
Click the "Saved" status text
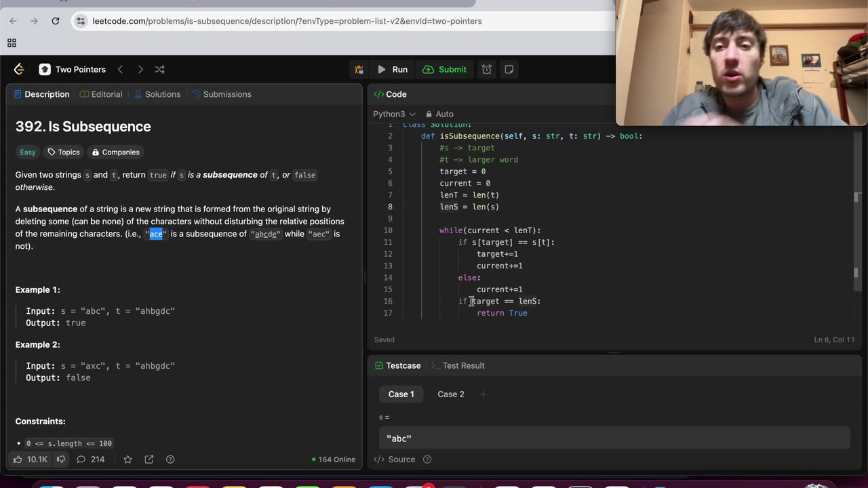384,340
